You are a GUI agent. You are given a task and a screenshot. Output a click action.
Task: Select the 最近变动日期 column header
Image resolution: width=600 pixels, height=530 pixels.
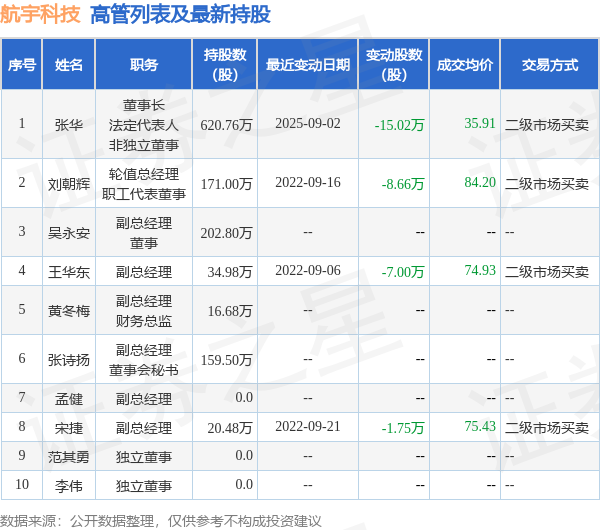(308, 65)
